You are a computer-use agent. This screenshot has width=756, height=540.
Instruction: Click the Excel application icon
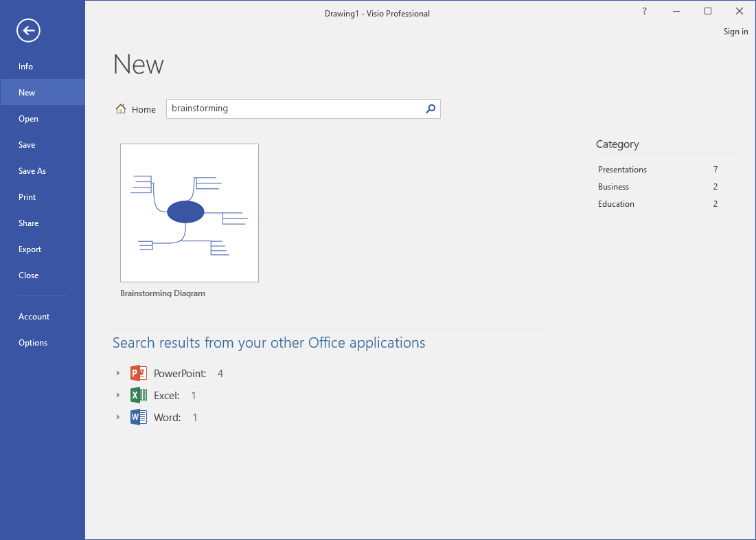139,396
